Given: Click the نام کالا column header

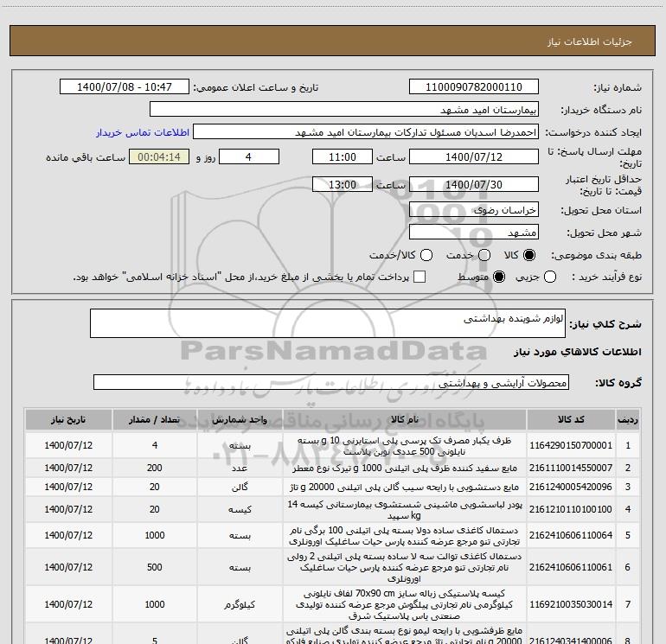Looking at the screenshot, I should tap(405, 420).
